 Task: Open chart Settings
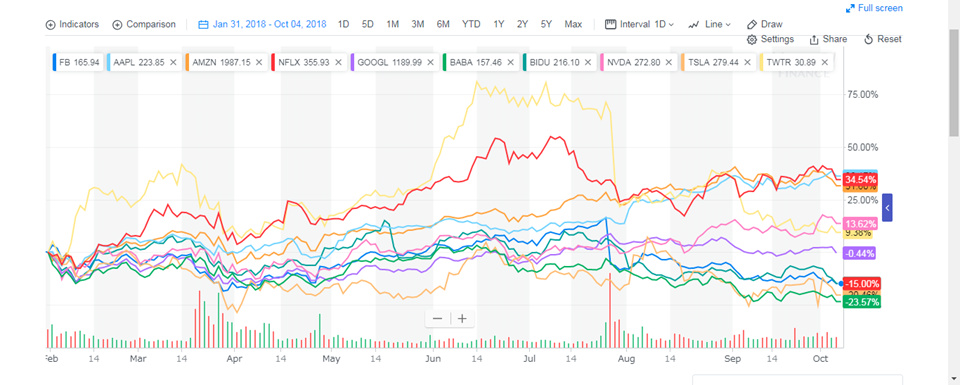[x=770, y=39]
